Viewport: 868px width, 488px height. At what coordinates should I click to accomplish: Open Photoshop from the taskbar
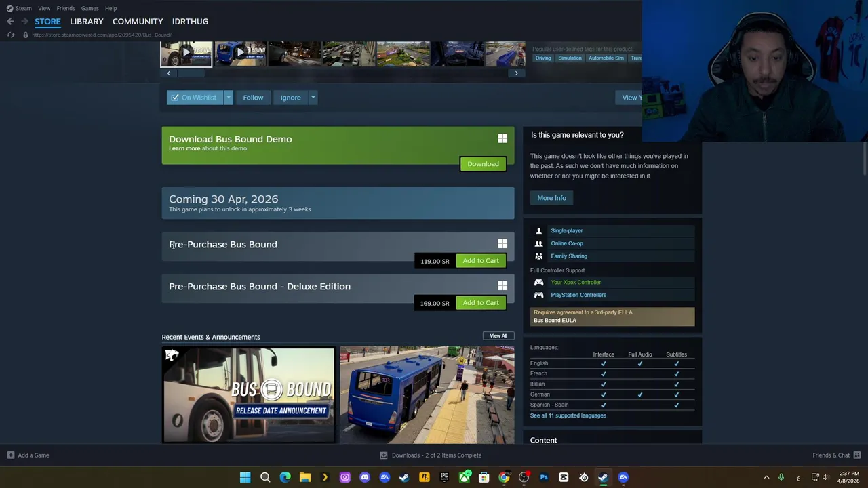click(544, 477)
